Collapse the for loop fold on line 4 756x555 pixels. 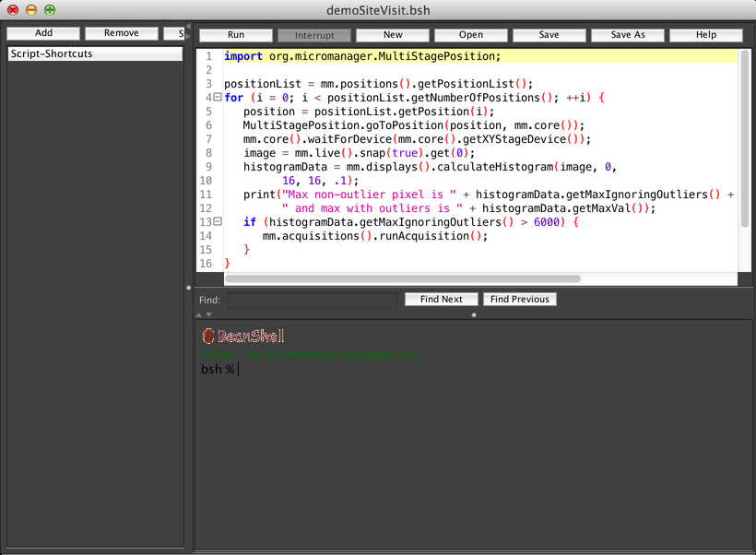(x=218, y=98)
